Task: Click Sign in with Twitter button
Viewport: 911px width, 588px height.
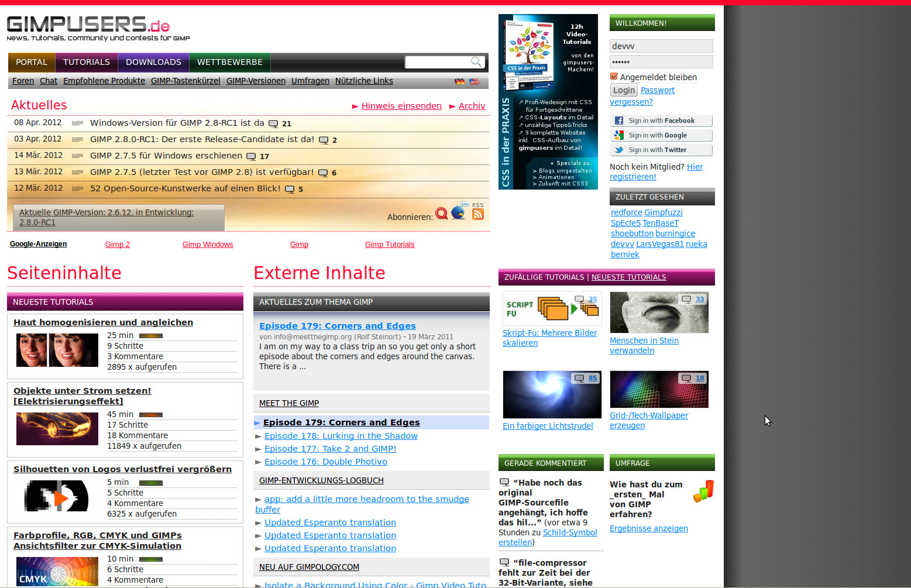Action: [x=661, y=150]
